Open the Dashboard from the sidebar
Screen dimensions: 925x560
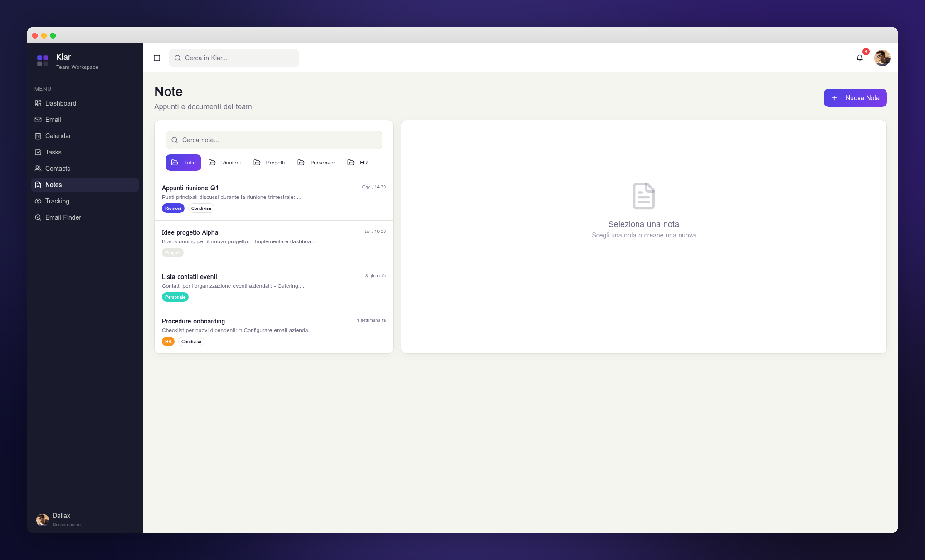[60, 103]
